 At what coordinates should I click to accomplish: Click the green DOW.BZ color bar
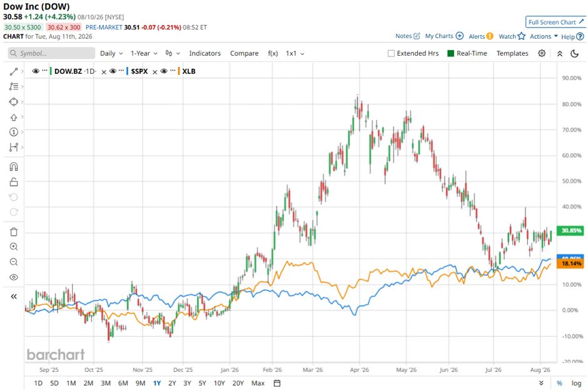click(x=51, y=71)
